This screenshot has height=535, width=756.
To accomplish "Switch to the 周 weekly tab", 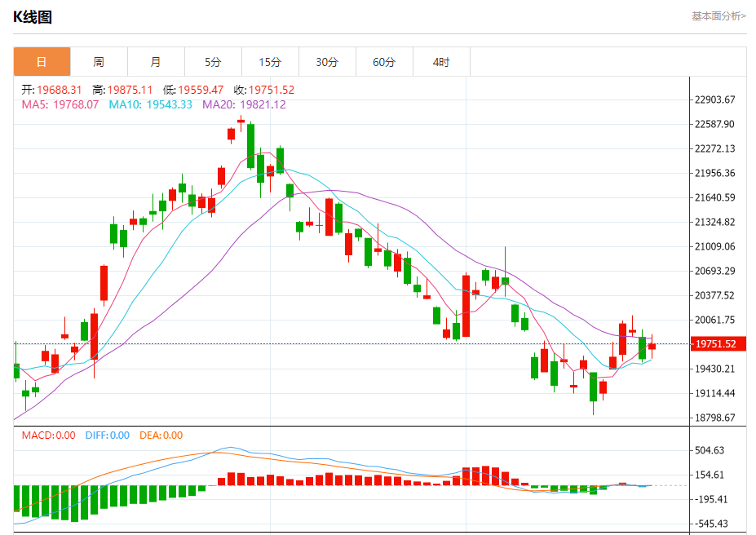I will pyautogui.click(x=99, y=62).
